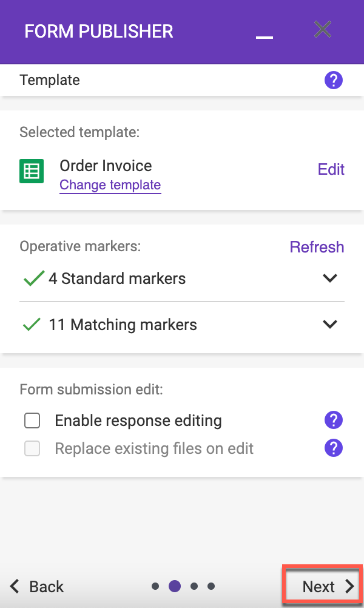
Task: Edit the Order Invoice template
Action: [x=331, y=169]
